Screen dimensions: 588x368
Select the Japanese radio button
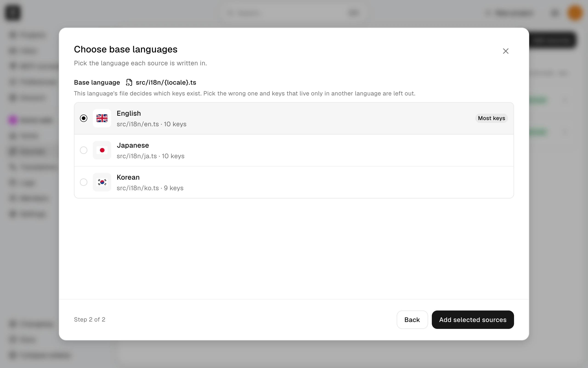click(83, 150)
